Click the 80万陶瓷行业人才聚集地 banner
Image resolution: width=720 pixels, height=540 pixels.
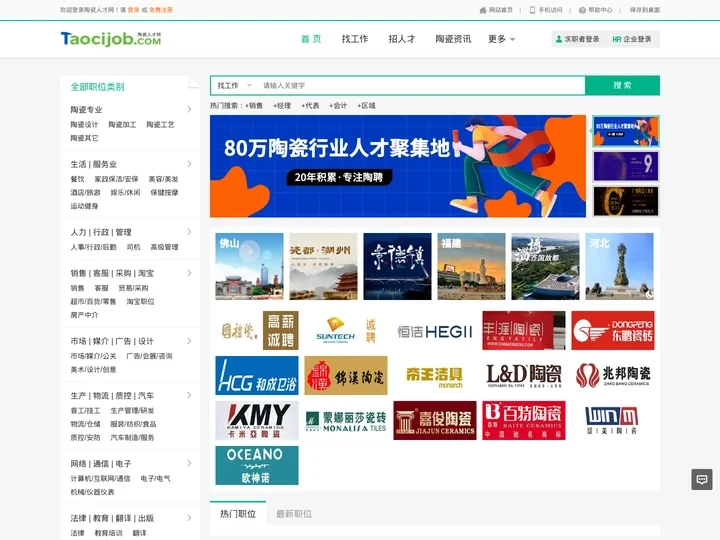pos(398,166)
